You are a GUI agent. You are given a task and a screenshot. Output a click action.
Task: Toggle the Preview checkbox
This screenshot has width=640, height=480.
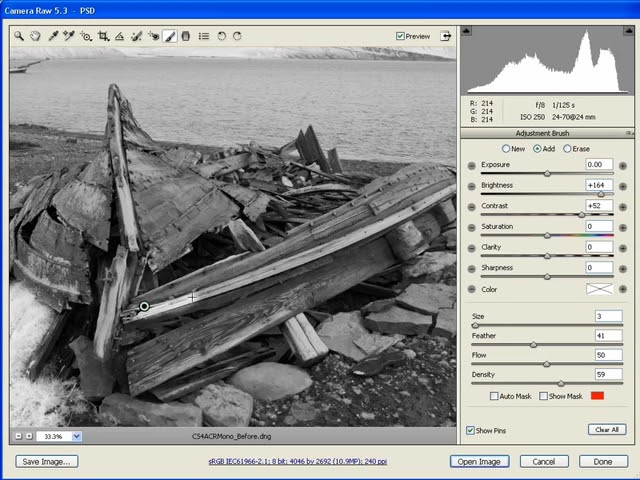pos(400,36)
